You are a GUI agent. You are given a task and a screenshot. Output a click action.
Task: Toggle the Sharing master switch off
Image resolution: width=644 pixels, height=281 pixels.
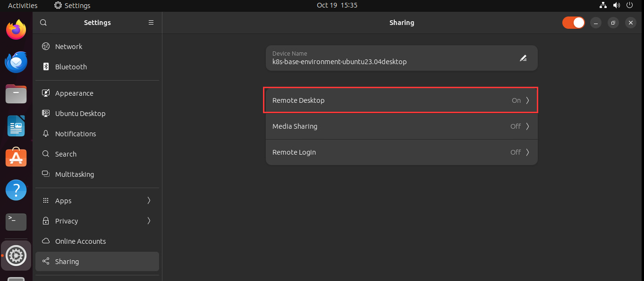[x=573, y=23]
